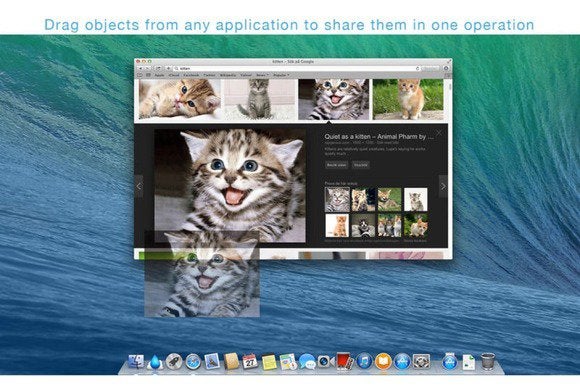Open first related thumbnail of meowing tabby

click(337, 199)
